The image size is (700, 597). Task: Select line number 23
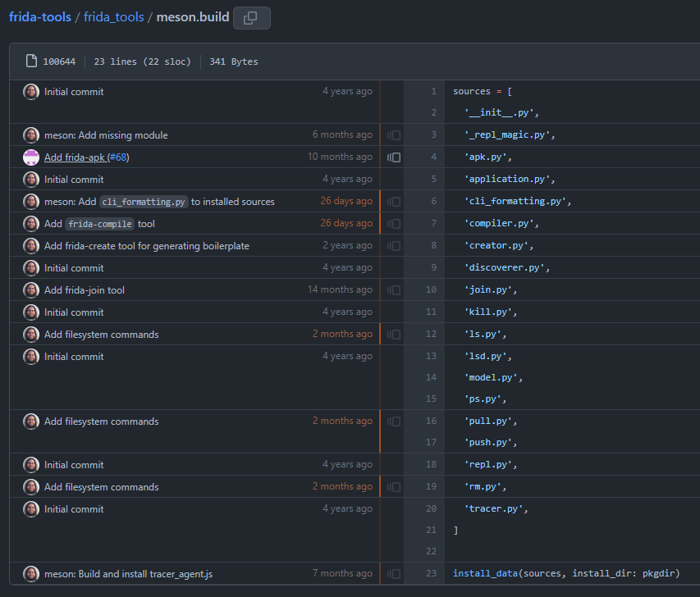click(431, 573)
